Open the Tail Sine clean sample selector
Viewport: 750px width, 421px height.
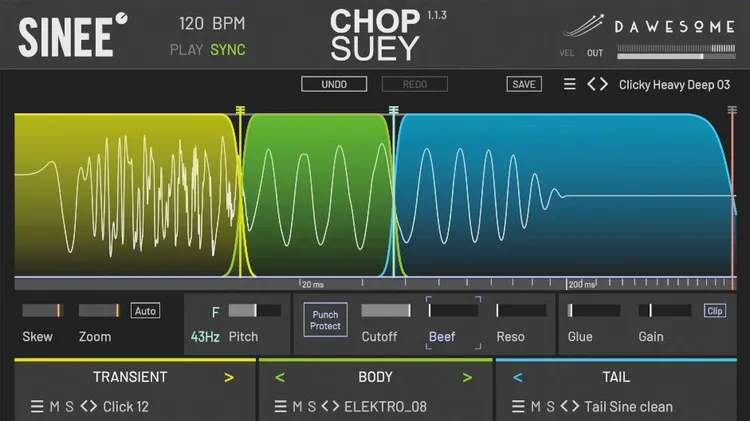tap(629, 407)
